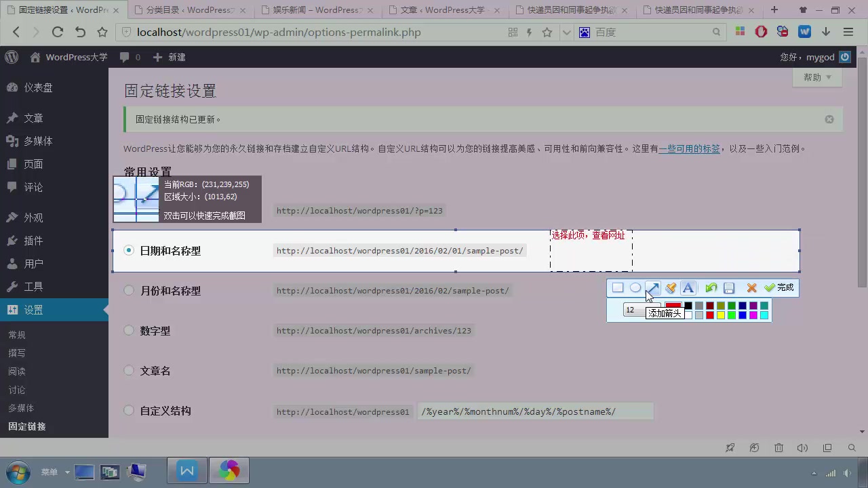Click the WordPress logo in admin bar
The height and width of the screenshot is (488, 868).
click(x=12, y=57)
